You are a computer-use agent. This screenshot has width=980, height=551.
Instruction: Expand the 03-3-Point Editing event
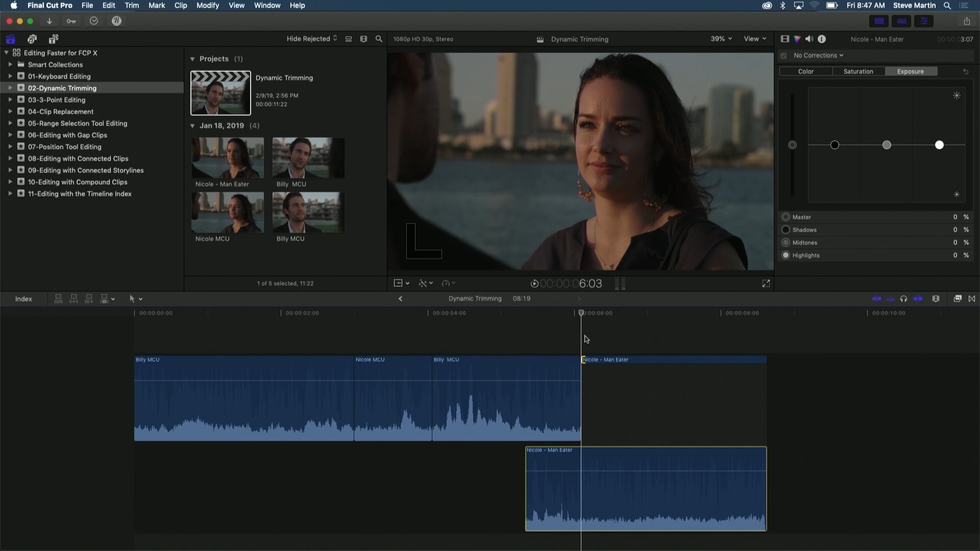[10, 100]
